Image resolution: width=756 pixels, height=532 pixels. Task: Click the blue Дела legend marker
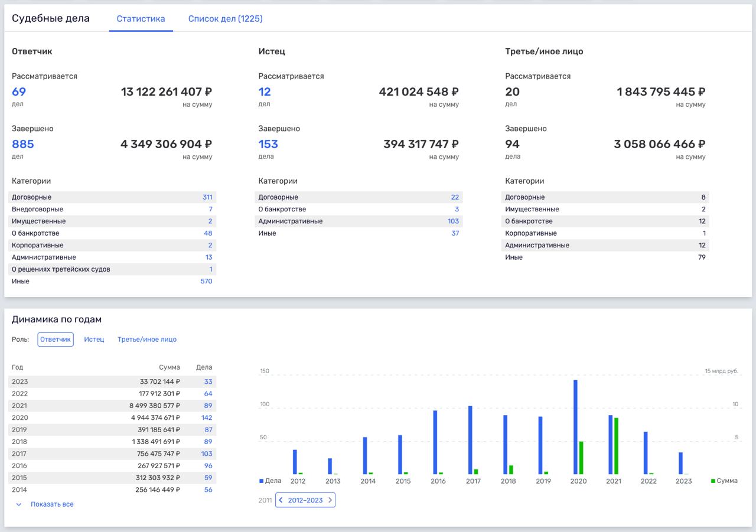pyautogui.click(x=262, y=481)
